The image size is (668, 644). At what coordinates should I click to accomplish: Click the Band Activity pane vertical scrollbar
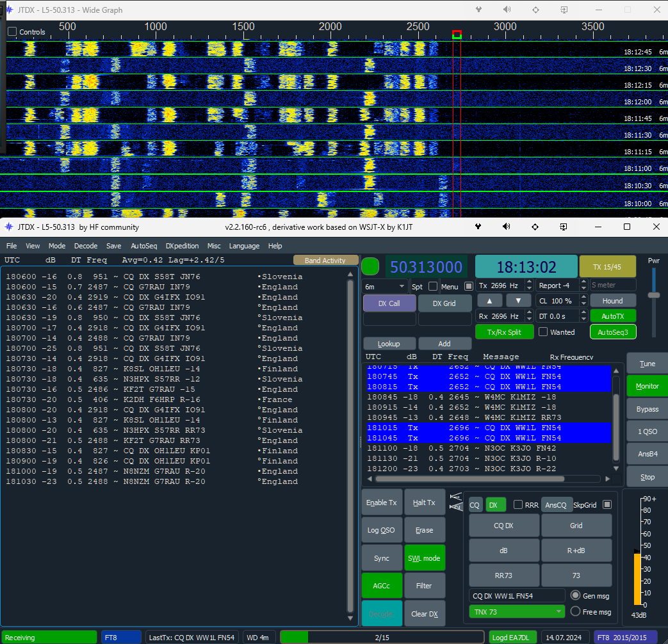point(350,446)
